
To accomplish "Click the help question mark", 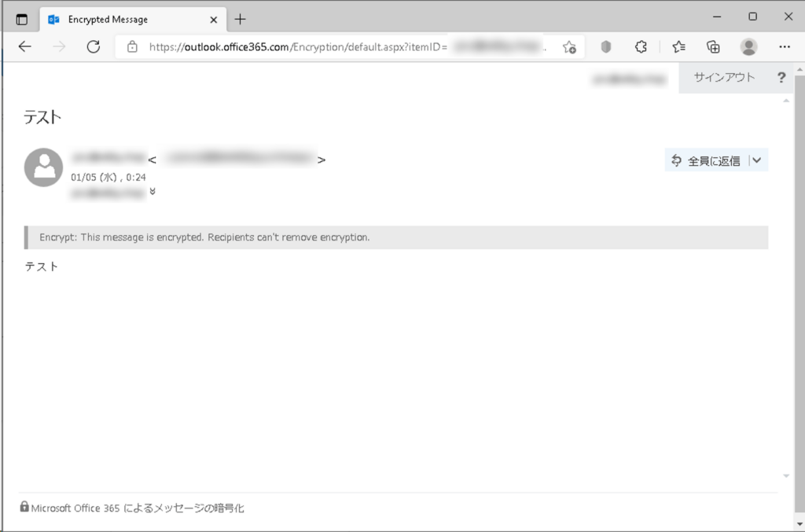I will (781, 78).
